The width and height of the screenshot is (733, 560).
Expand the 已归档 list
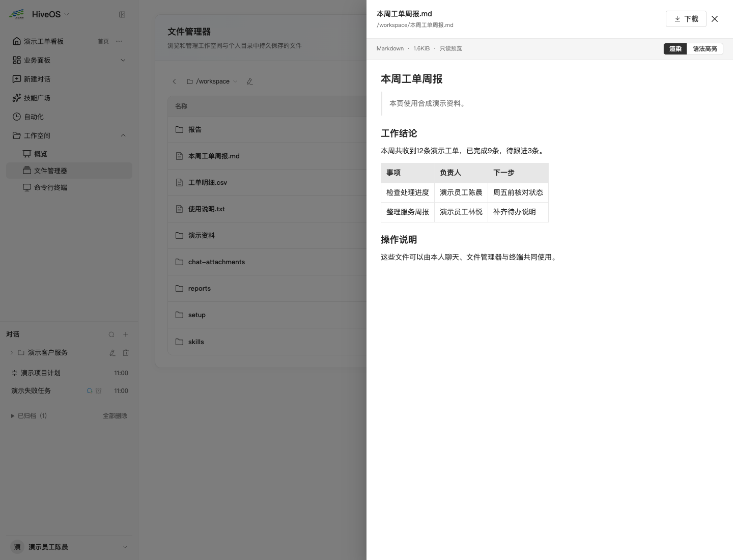(x=29, y=416)
